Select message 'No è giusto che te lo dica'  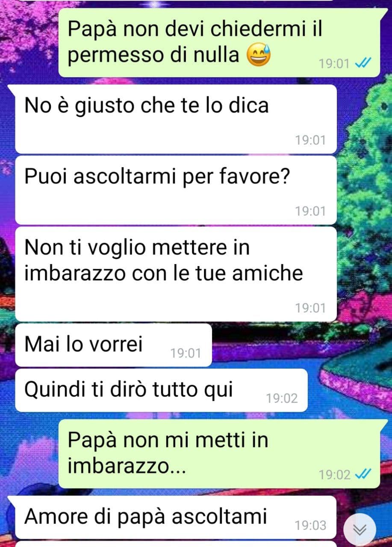pyautogui.click(x=176, y=119)
